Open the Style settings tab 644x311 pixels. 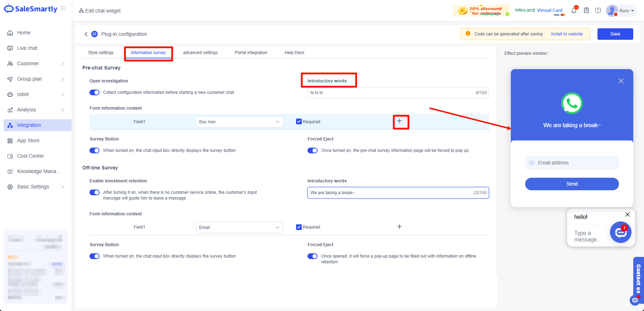coord(101,53)
